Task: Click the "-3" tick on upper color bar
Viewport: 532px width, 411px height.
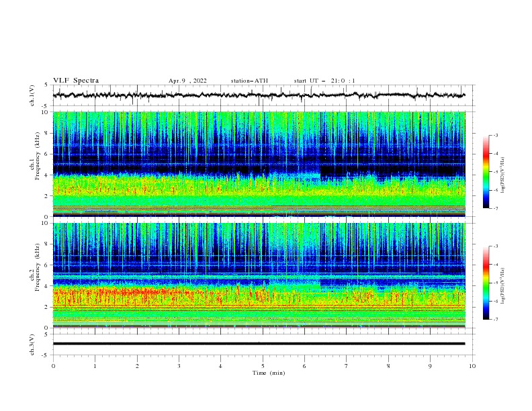Action: pyautogui.click(x=495, y=135)
